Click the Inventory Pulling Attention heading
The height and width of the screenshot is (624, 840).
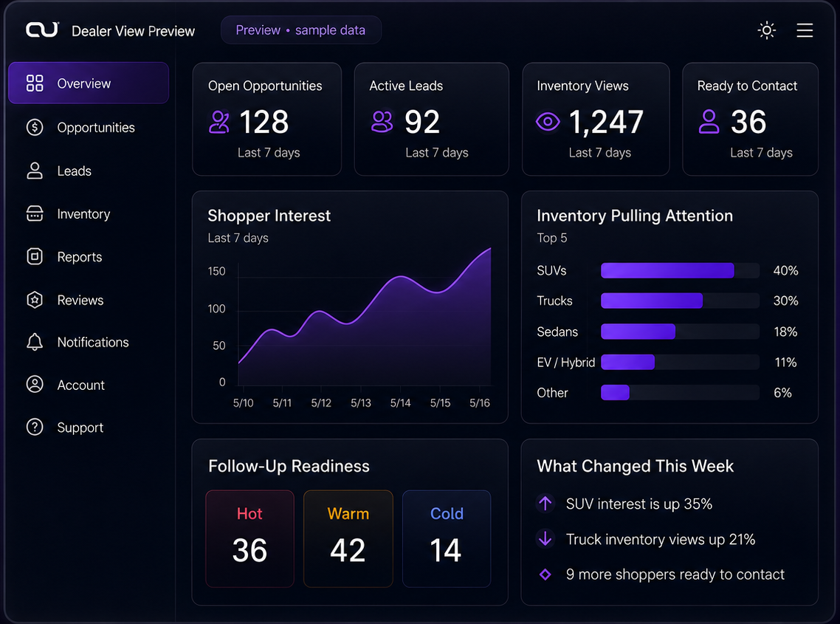pos(635,216)
